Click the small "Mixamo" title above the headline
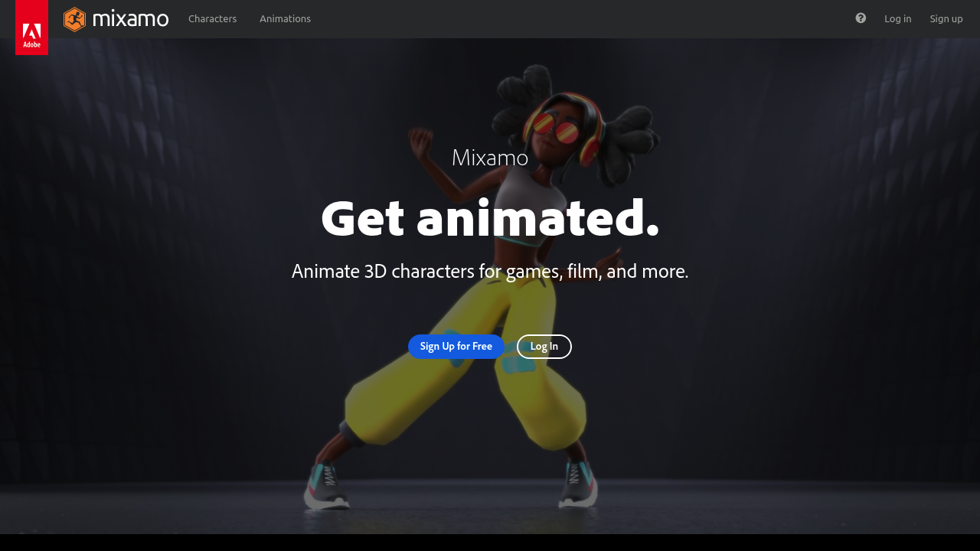980x551 pixels. (490, 158)
